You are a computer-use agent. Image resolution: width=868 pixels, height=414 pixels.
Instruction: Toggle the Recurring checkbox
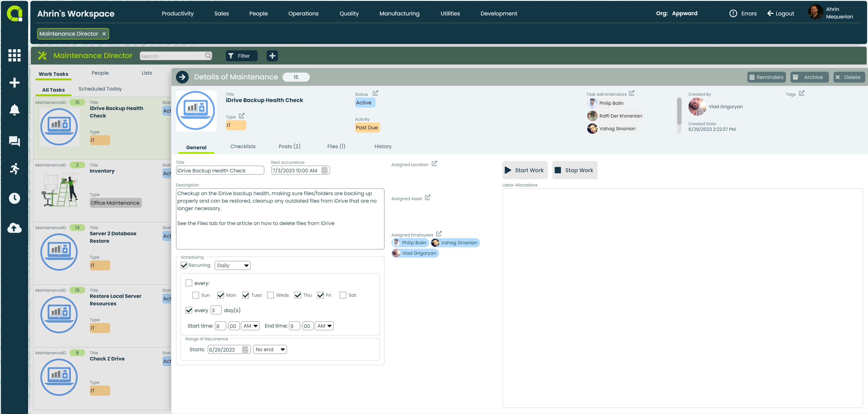[184, 265]
